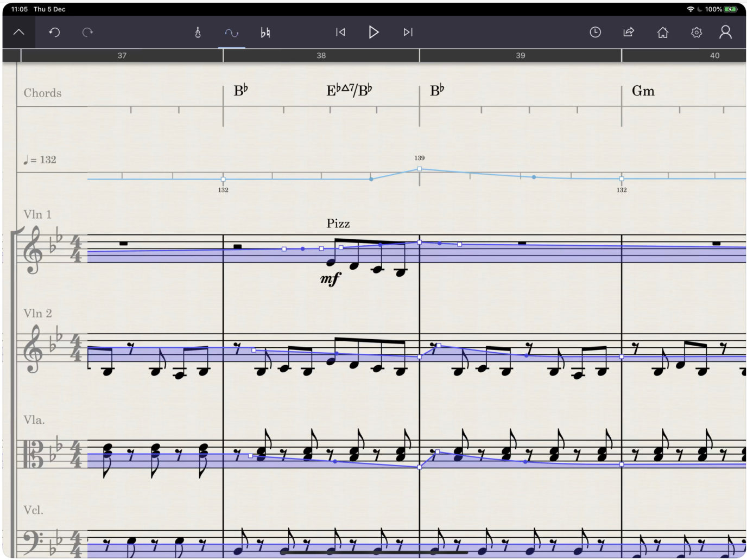Select bar 38 in the ruler
Viewport: 747px width, 560px height.
(x=321, y=55)
